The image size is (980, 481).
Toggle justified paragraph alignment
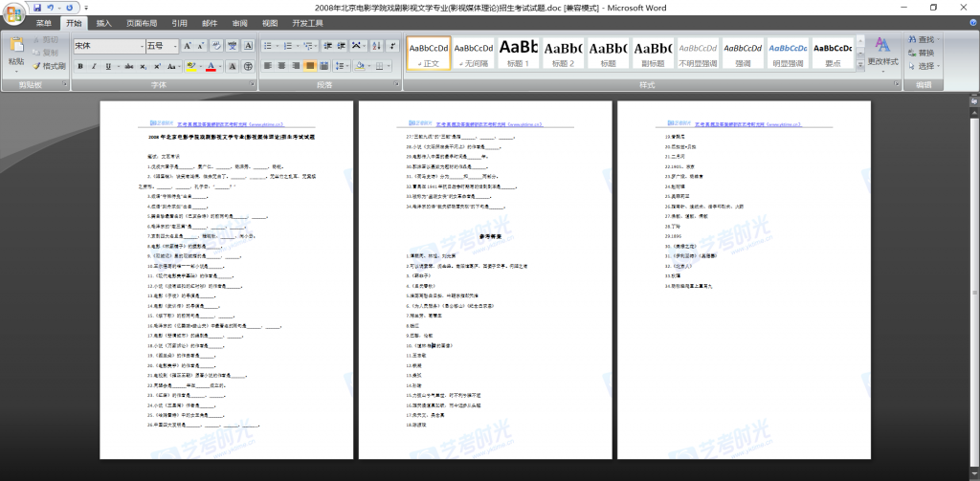[311, 66]
